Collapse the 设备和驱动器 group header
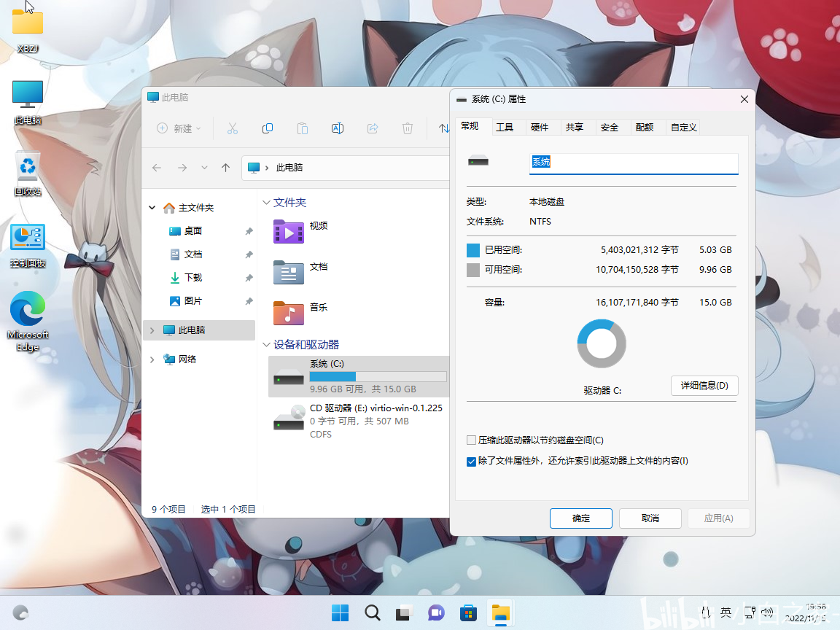Viewport: 840px width, 630px height. click(x=266, y=344)
